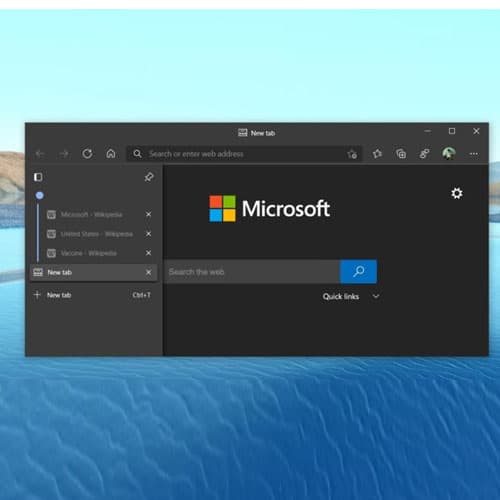Collapse the vertical tabs pane icon
The height and width of the screenshot is (500, 500).
click(x=38, y=177)
